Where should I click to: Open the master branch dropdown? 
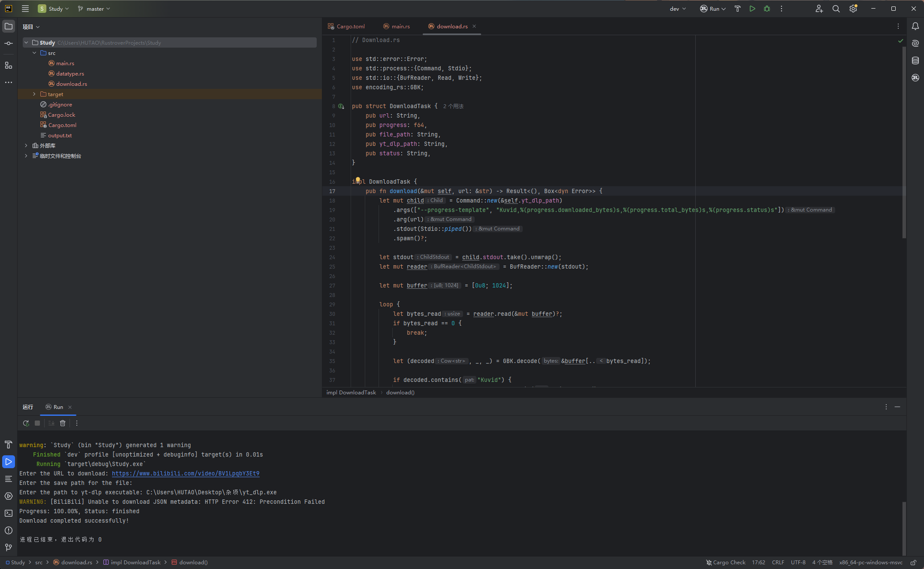94,9
